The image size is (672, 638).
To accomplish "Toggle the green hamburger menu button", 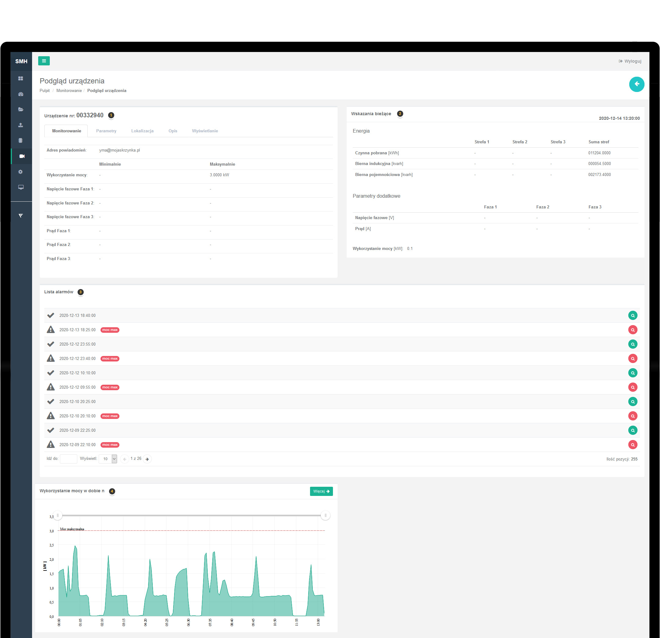I will 43,61.
